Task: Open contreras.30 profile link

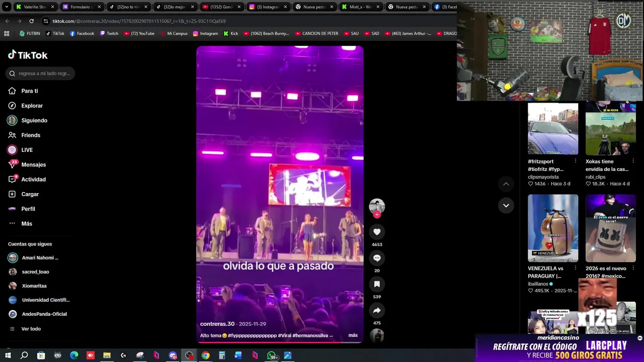Action: 217,324
